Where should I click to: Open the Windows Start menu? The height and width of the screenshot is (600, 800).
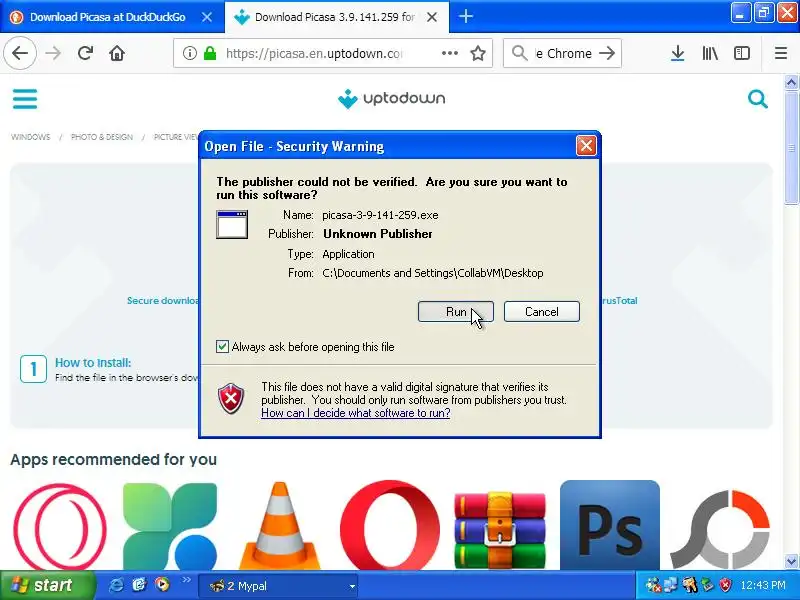pyautogui.click(x=47, y=585)
